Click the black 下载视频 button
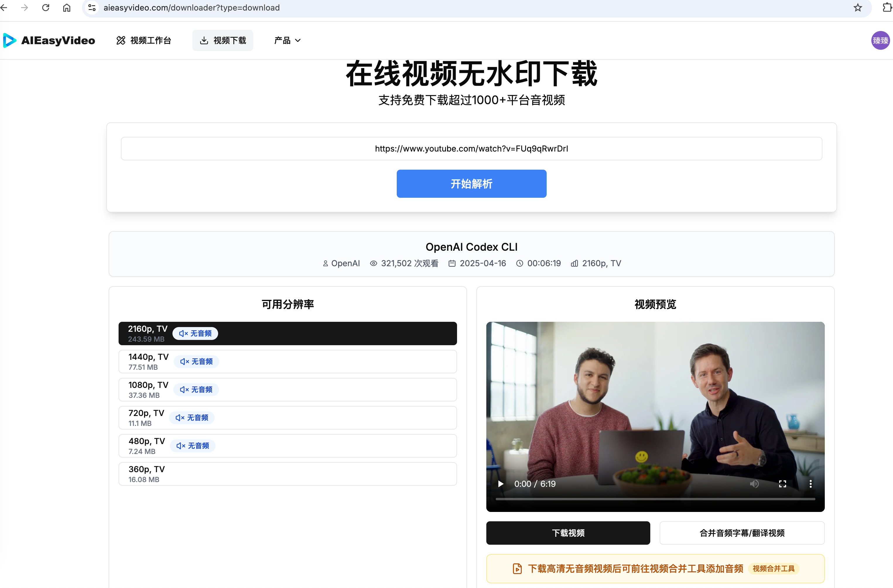 (568, 533)
